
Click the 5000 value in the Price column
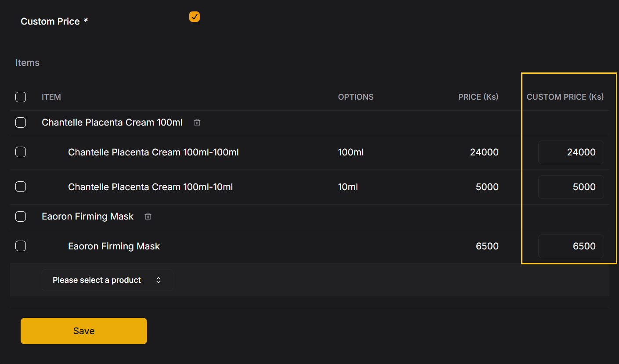click(487, 187)
